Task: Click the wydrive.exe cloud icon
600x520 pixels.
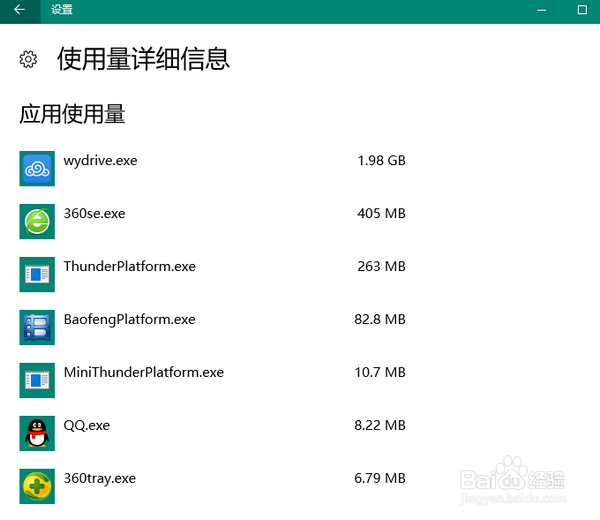Action: [37, 168]
